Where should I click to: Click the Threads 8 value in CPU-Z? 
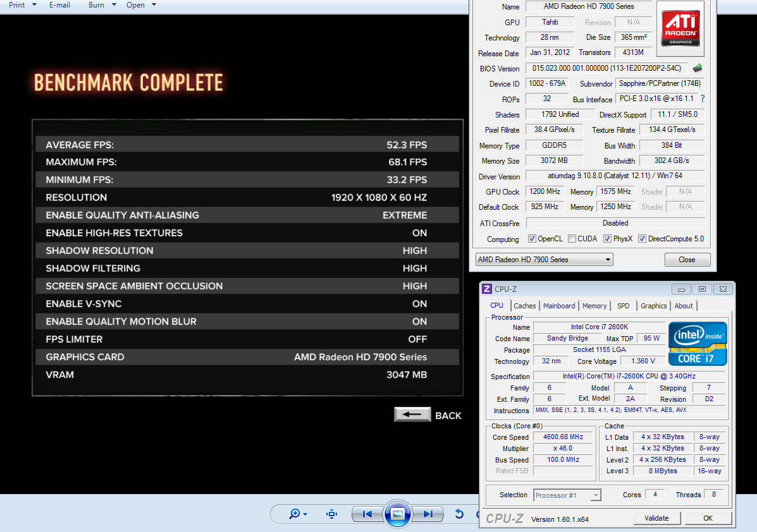click(713, 494)
